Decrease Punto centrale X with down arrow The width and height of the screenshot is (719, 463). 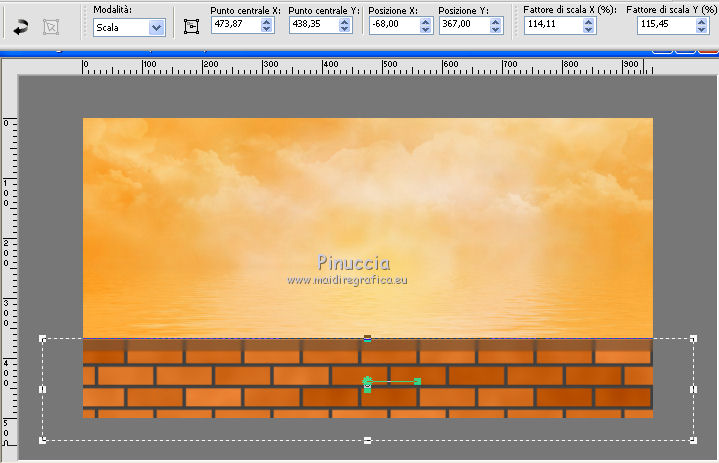coord(266,28)
